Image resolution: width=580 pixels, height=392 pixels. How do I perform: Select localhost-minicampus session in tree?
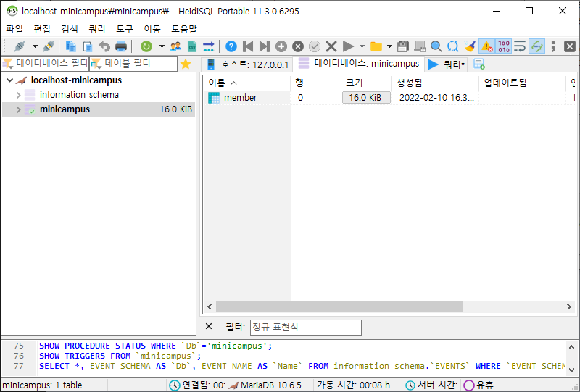(76, 80)
